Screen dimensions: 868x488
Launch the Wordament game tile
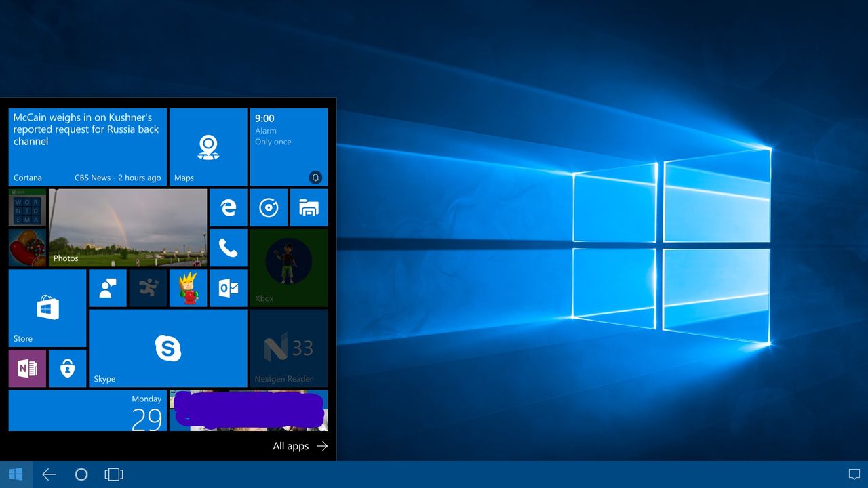tap(27, 207)
